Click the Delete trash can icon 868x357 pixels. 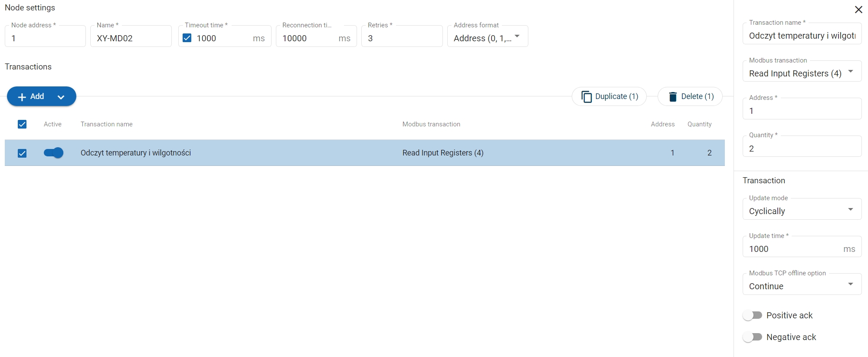(672, 96)
